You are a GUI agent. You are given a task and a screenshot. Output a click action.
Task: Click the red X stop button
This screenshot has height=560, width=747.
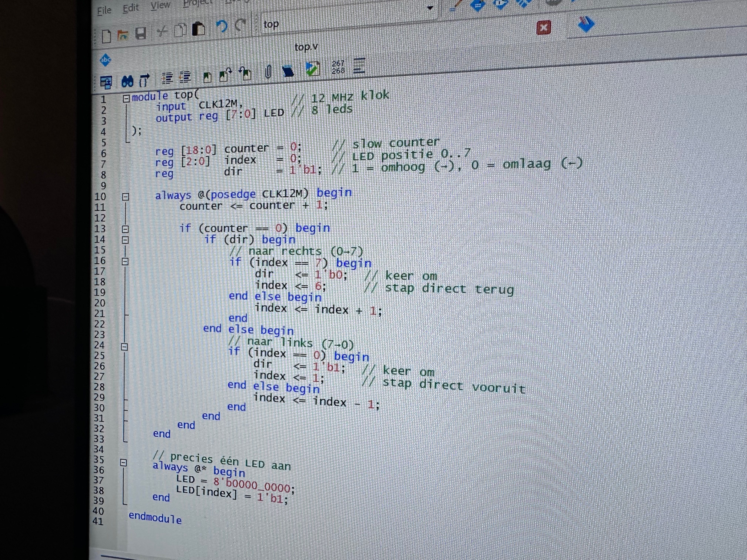(543, 27)
